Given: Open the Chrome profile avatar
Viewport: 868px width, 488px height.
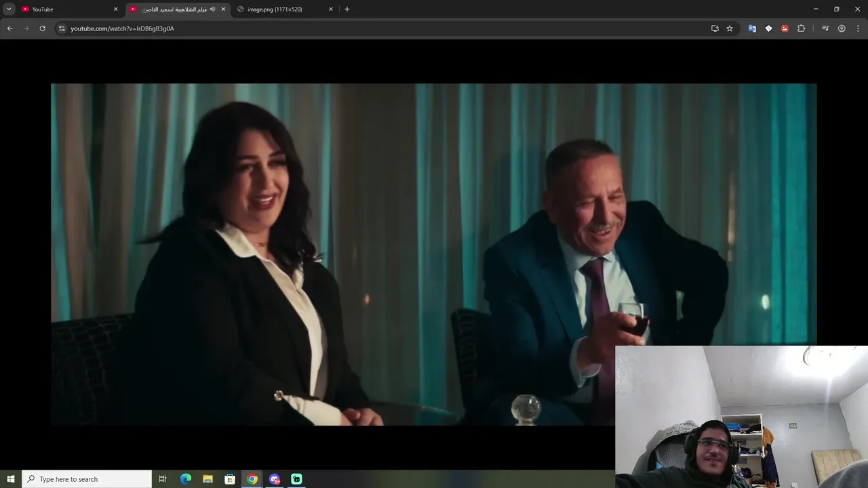Looking at the screenshot, I should point(842,28).
